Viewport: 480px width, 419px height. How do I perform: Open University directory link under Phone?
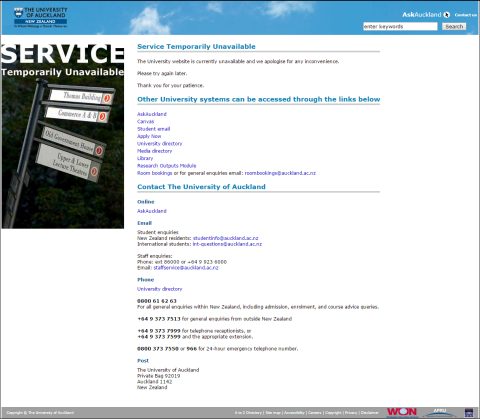point(160,289)
